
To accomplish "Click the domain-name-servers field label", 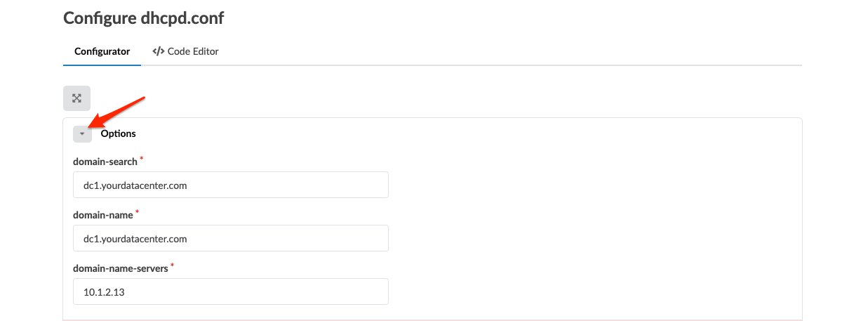I will (120, 268).
